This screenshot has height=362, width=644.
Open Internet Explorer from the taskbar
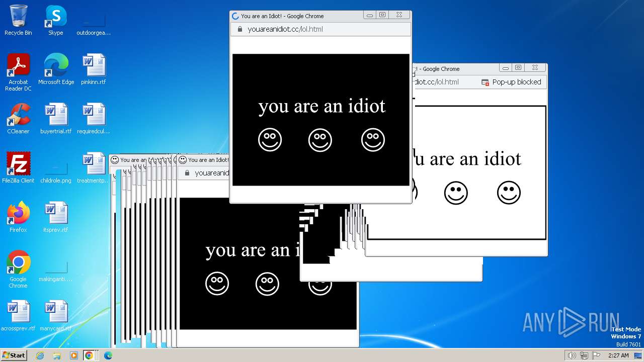coord(40,355)
